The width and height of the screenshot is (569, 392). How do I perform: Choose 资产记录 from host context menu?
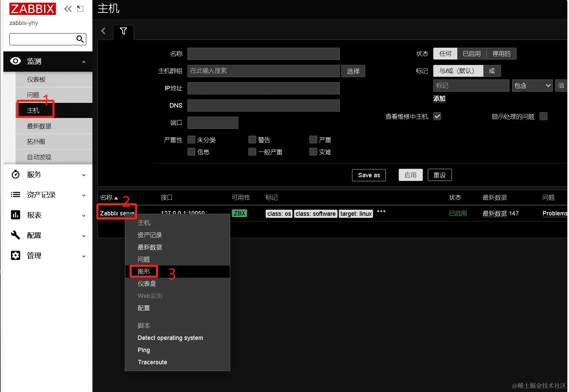[177, 235]
